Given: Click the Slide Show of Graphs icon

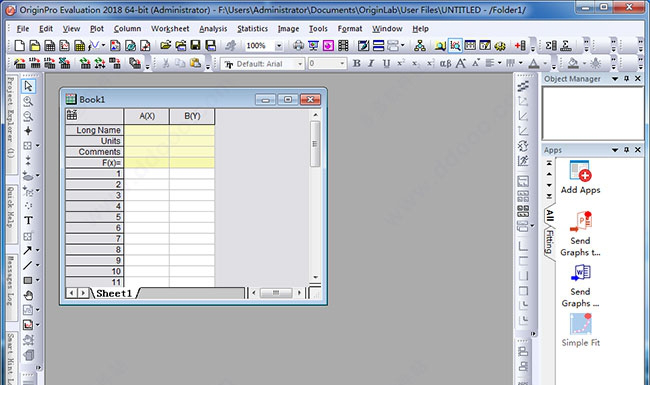Looking at the screenshot, I should coord(313,46).
